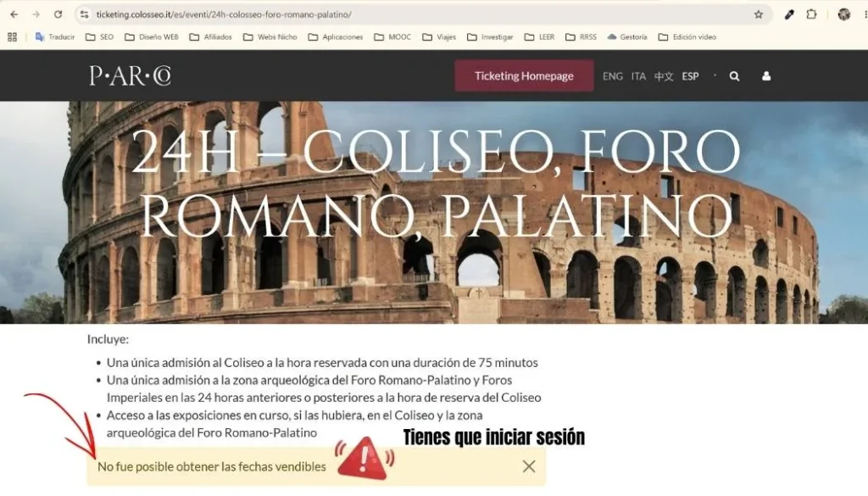Go back with the browser back arrow
Image resolution: width=868 pixels, height=496 pixels.
point(14,14)
